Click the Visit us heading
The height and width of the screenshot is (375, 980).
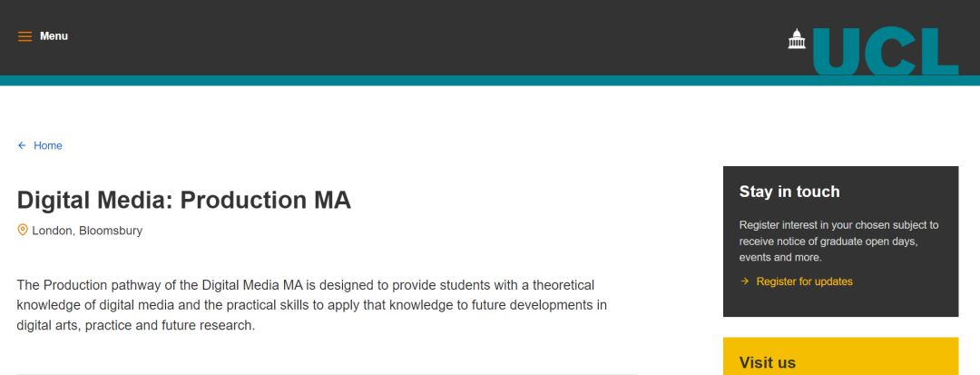pos(768,362)
